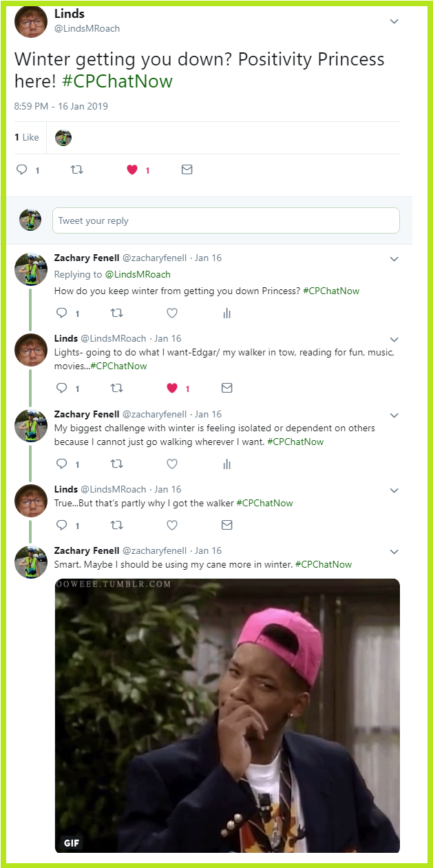Reply to the 'My biggest challenge' tweet
The width and height of the screenshot is (433, 868).
click(x=62, y=464)
